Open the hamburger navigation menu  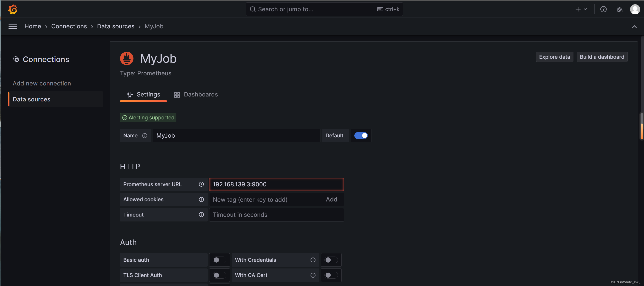pos(13,26)
